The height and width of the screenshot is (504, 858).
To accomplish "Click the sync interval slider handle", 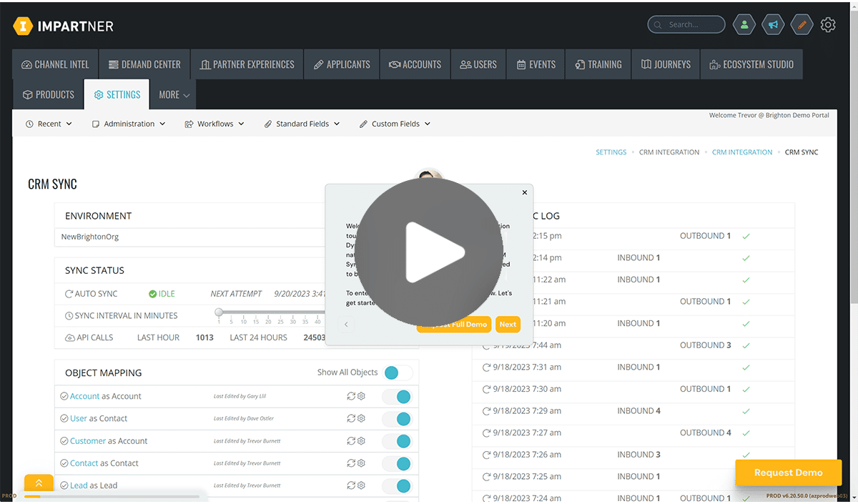I will [x=219, y=312].
